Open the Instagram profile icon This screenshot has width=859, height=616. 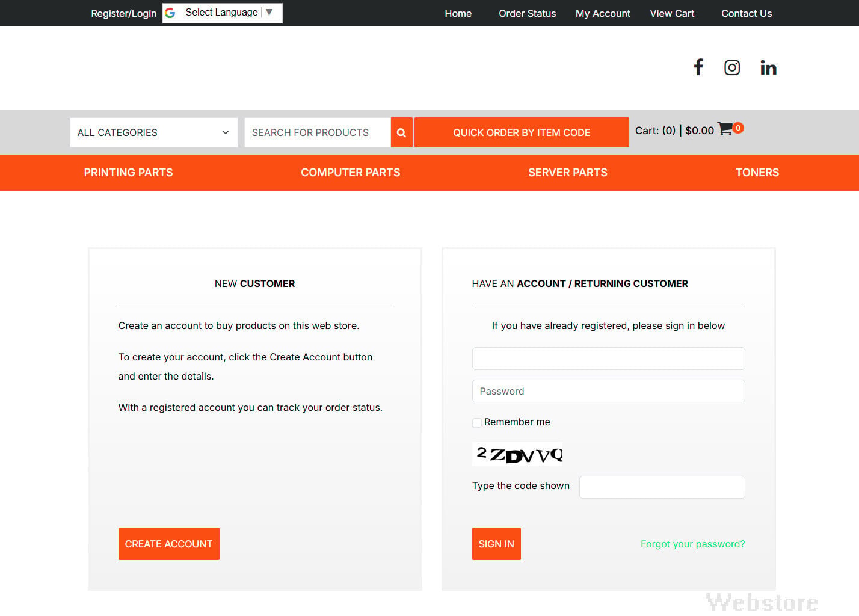[x=732, y=67]
